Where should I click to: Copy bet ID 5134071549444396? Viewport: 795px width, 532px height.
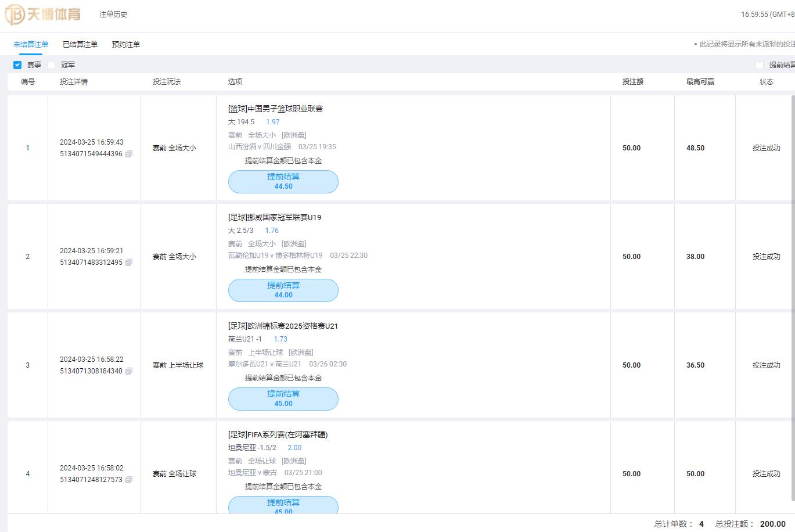point(129,154)
